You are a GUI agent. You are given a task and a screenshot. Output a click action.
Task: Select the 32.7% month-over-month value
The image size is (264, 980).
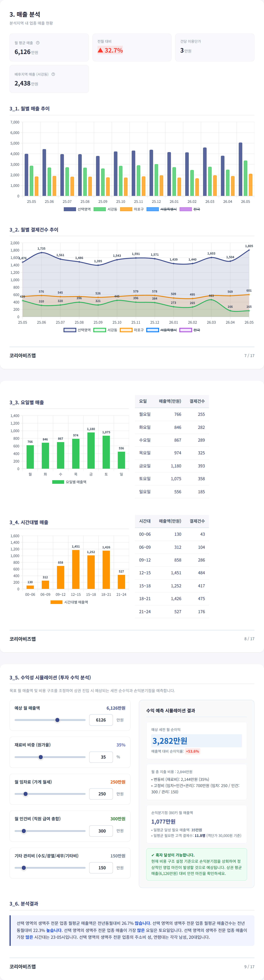click(x=110, y=50)
